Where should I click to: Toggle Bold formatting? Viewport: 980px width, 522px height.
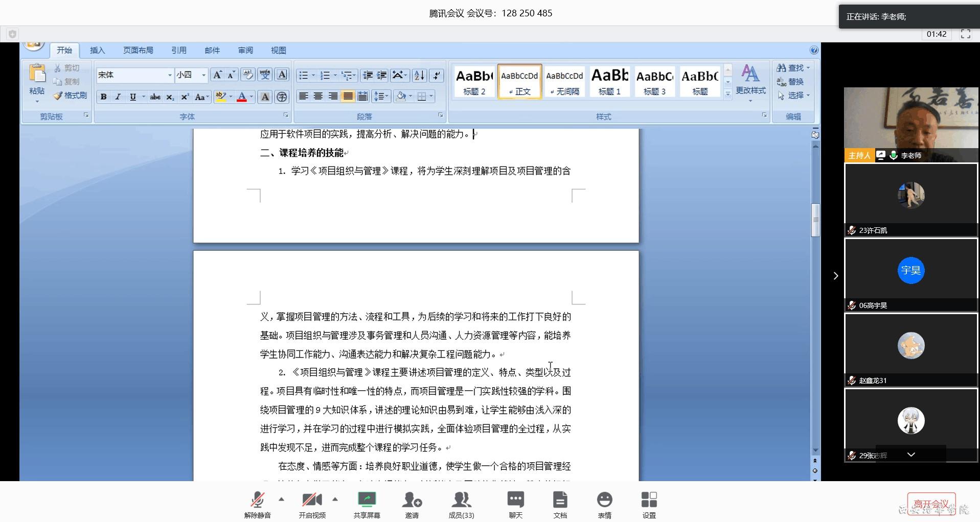click(x=103, y=97)
